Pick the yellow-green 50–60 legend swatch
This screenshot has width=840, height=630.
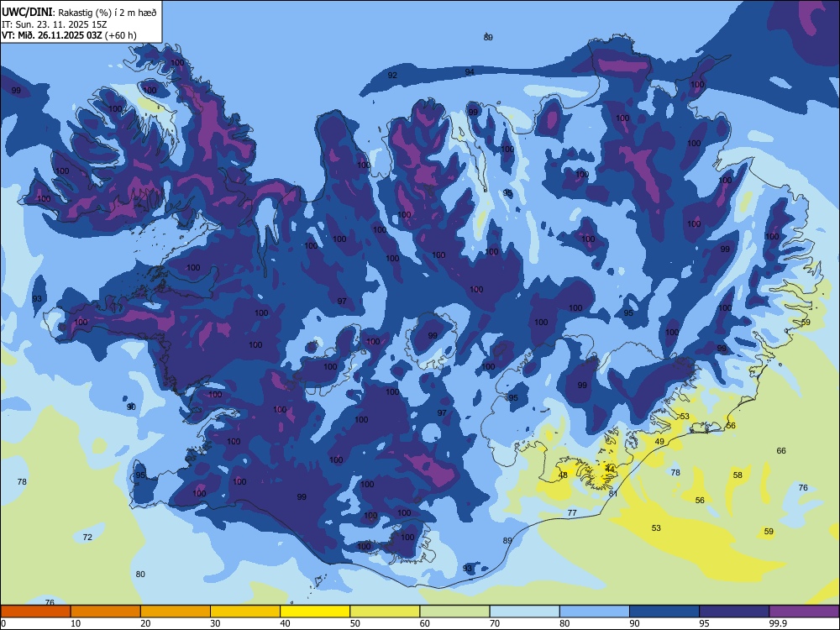coord(385,612)
